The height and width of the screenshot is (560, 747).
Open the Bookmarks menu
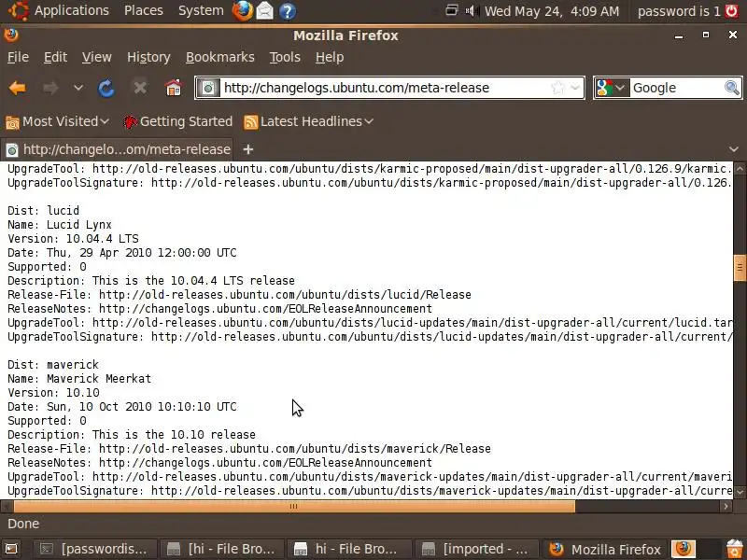(220, 57)
